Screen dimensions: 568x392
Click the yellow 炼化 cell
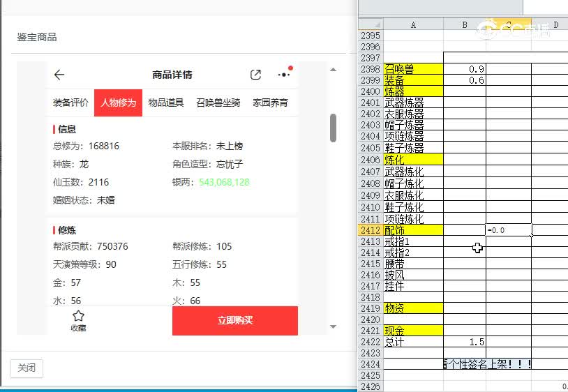tap(413, 160)
